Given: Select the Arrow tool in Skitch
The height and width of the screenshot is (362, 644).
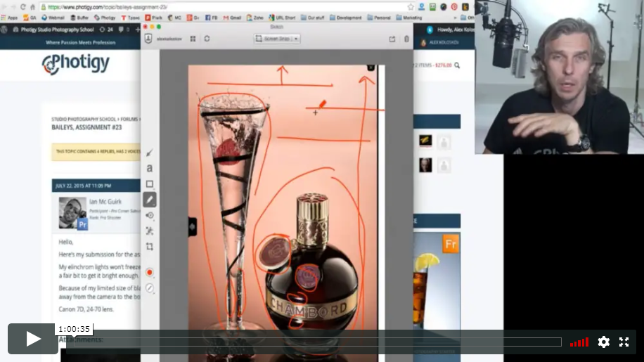Looking at the screenshot, I should 150,153.
